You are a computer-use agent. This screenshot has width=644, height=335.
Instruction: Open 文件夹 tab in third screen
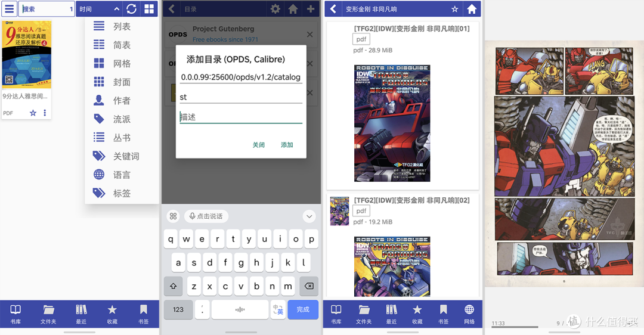364,314
